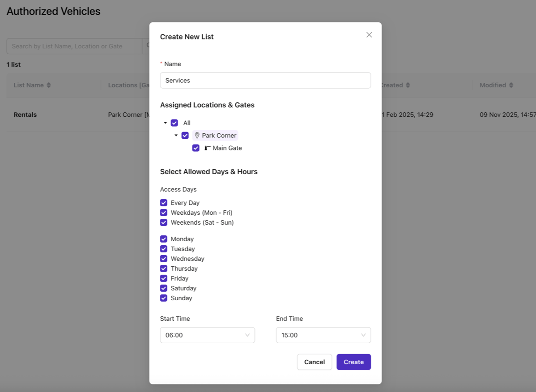Open the Start Time dropdown
The width and height of the screenshot is (536, 392).
(207, 335)
